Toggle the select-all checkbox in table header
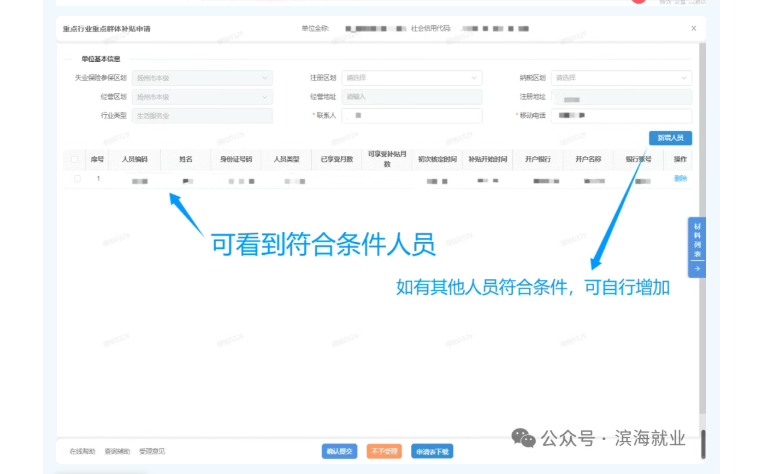The image size is (767, 474). pos(74,159)
